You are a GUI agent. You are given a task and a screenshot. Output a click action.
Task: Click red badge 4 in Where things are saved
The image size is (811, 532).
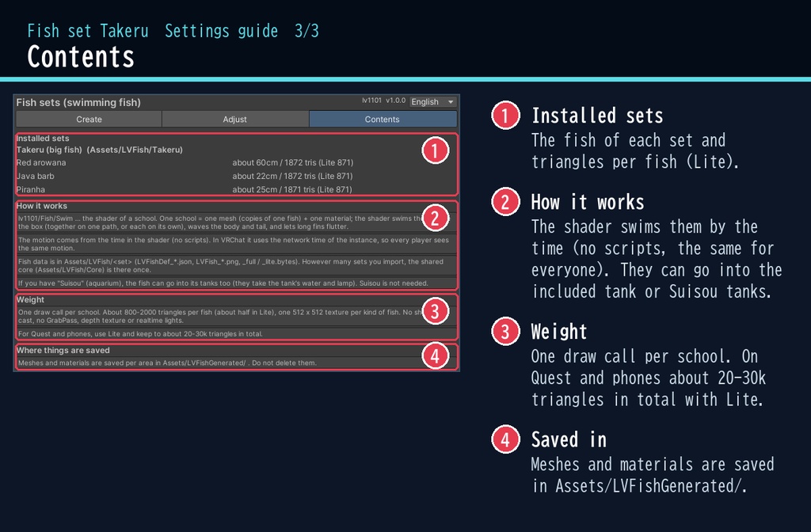tap(435, 355)
